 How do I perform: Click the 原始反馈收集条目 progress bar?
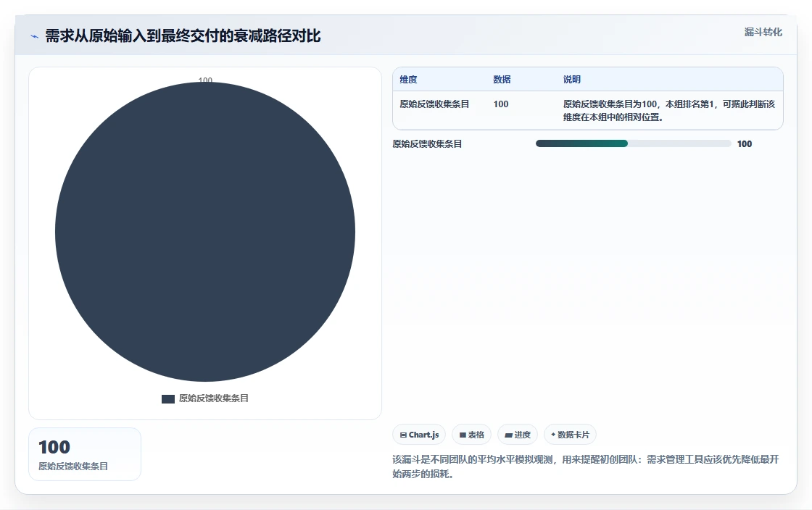point(634,143)
